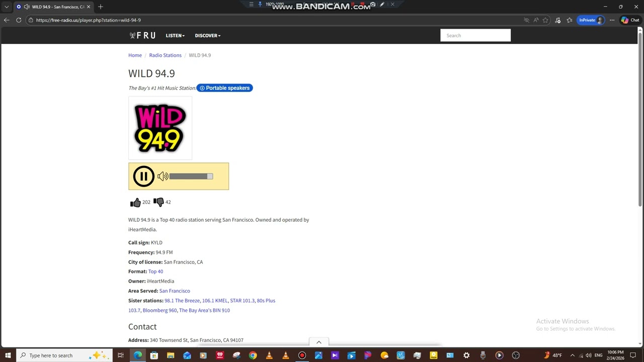Give the station a thumbs down
The width and height of the screenshot is (644, 362).
[158, 202]
